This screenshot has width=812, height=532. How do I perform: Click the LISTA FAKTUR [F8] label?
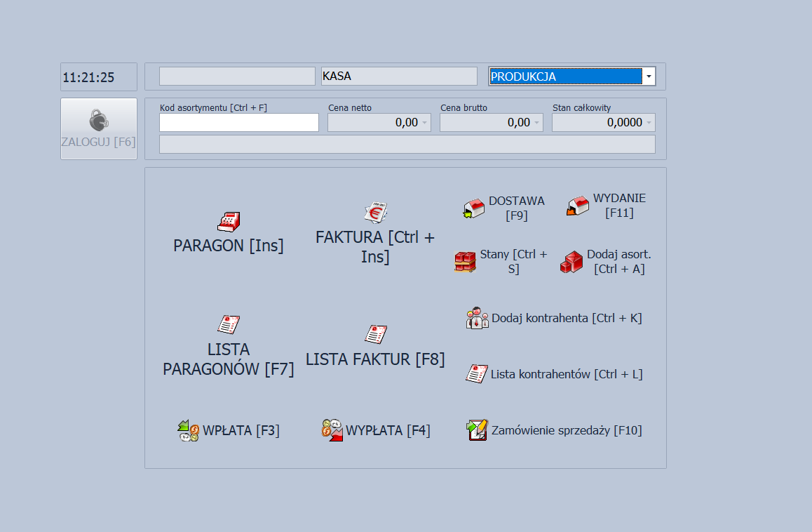tap(375, 359)
